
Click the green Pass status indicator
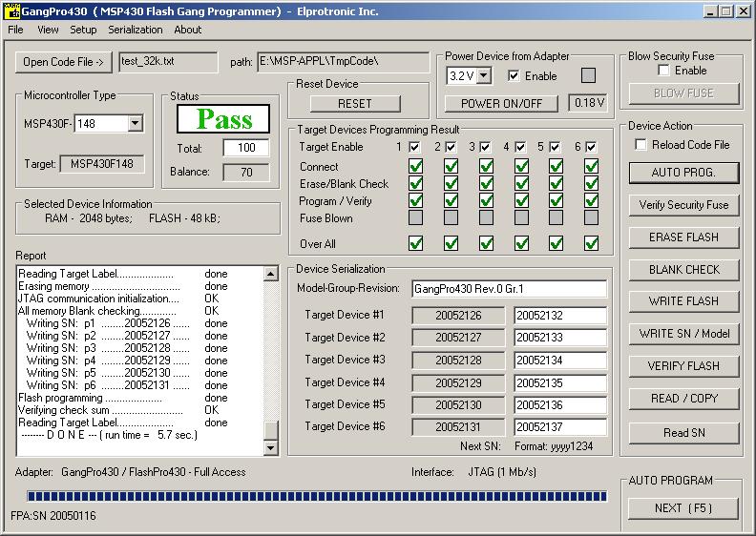click(x=223, y=119)
